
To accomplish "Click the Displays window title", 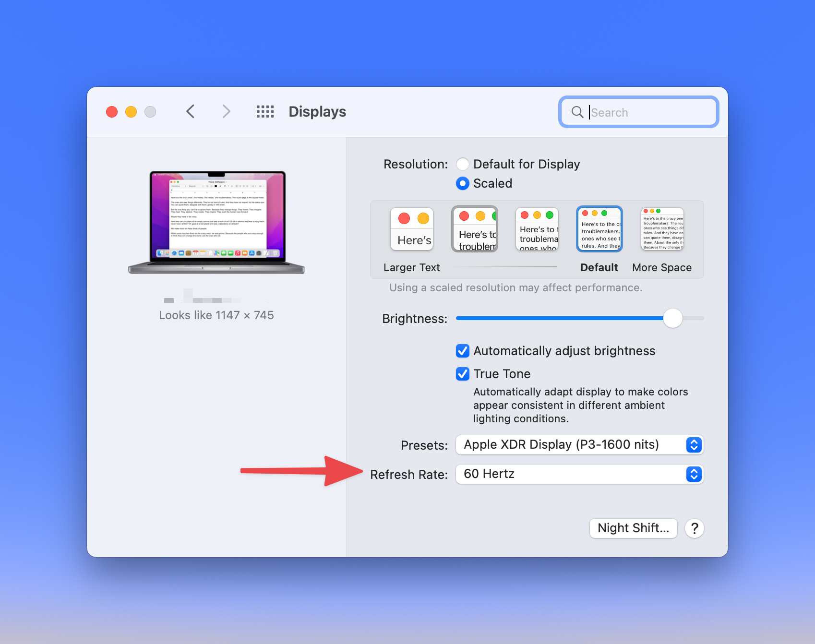I will point(317,112).
